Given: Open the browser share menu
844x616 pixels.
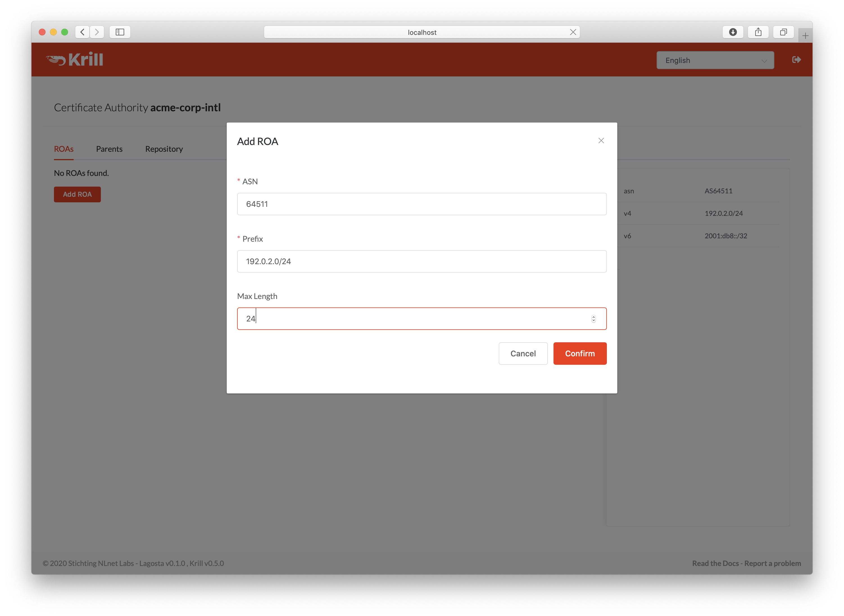Looking at the screenshot, I should tap(758, 32).
